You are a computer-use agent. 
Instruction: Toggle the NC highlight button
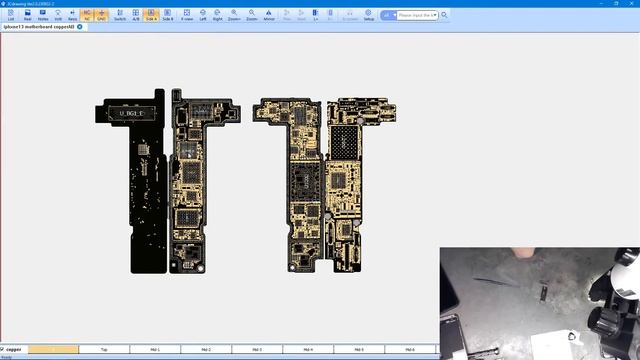pos(87,15)
